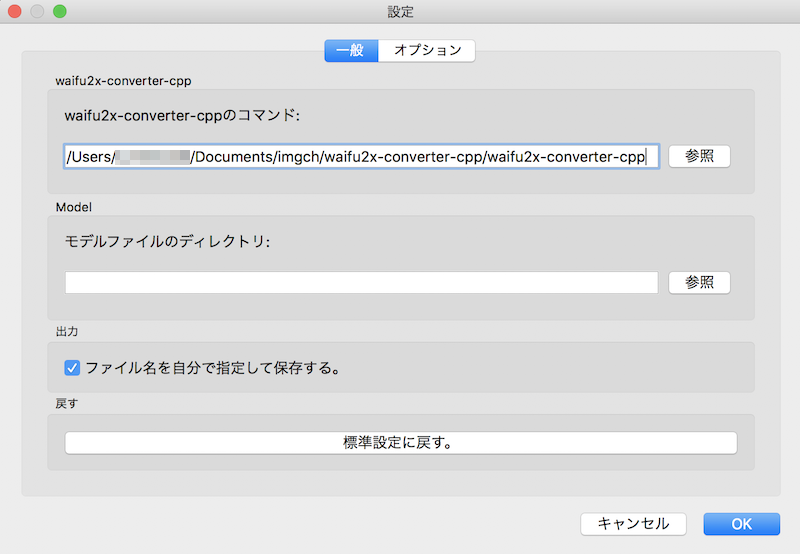
Task: Switch to the 一般 tab
Action: click(351, 50)
